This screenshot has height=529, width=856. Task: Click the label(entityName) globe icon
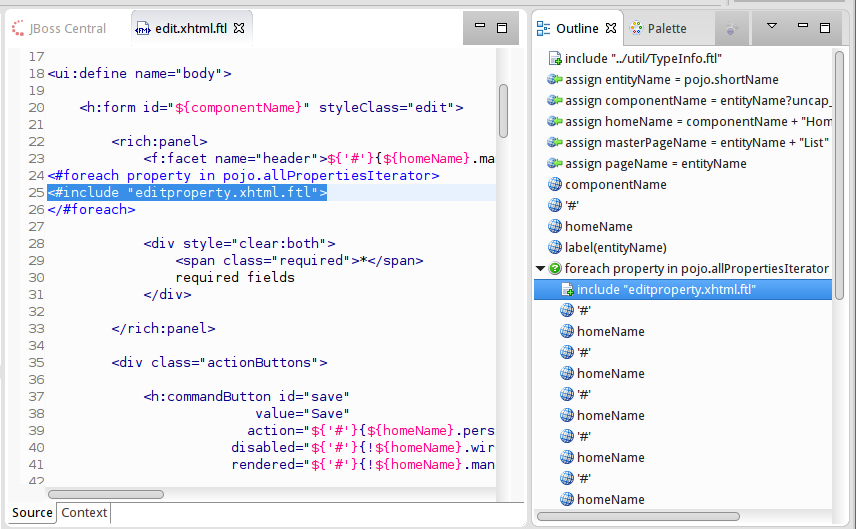coord(555,248)
